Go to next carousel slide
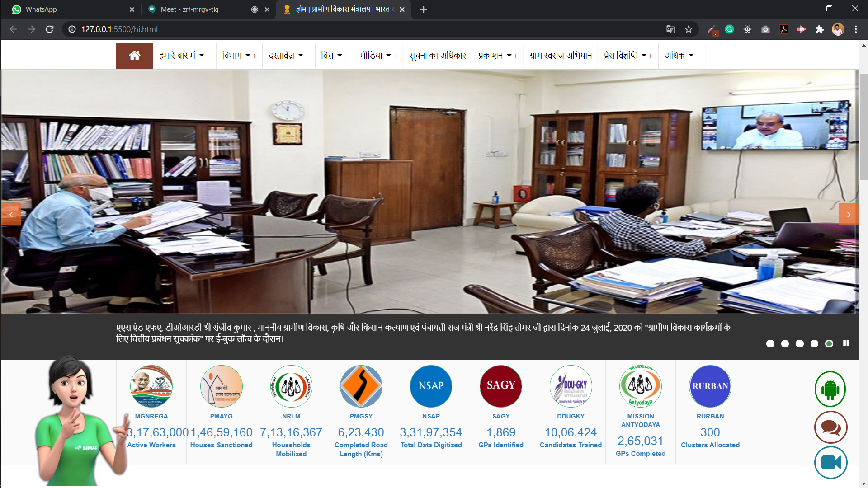The height and width of the screenshot is (488, 868). [849, 215]
